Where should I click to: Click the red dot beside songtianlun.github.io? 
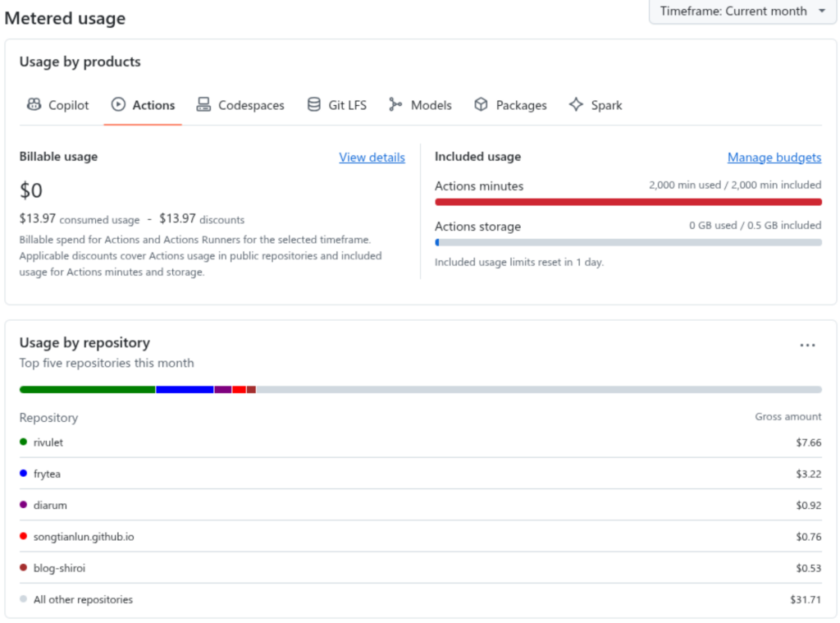tap(23, 536)
